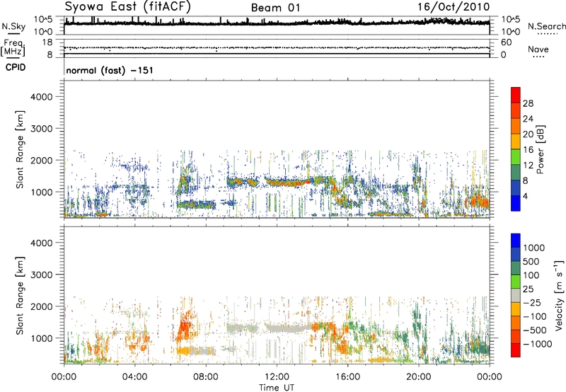Click the plot title "Syowa East (fitACF)"
The image size is (566, 392).
pos(127,6)
